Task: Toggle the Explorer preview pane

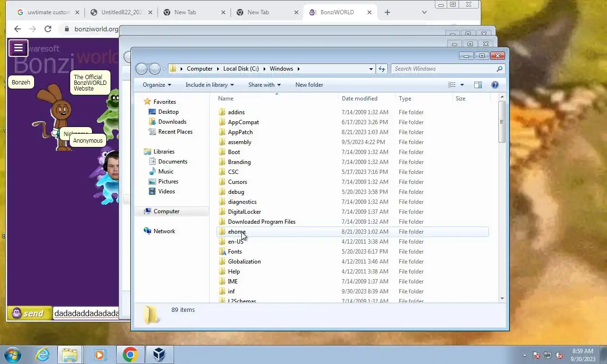Action: (x=478, y=85)
